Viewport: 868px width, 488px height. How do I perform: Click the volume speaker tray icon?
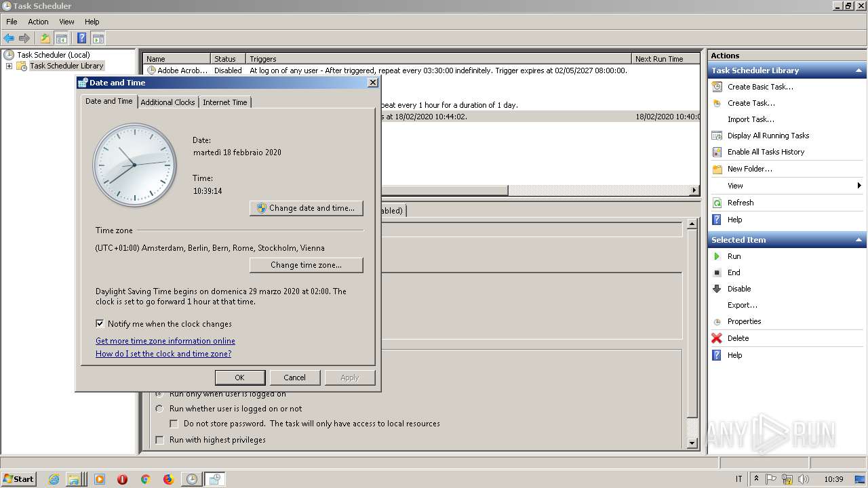[x=804, y=479]
